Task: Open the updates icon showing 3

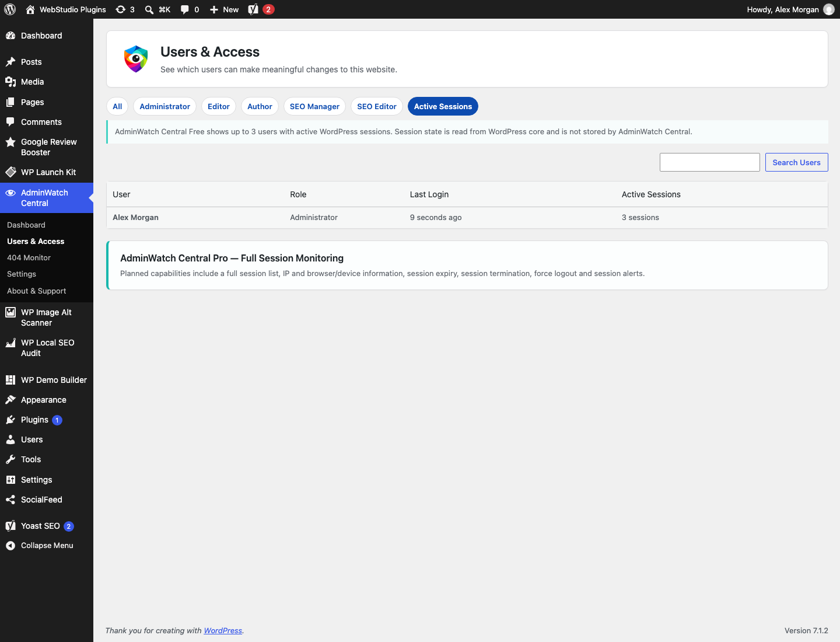Action: [120, 9]
